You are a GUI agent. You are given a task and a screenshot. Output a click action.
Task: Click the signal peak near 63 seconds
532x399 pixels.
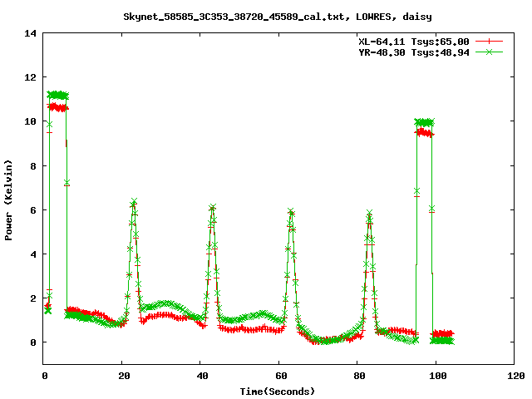(x=291, y=211)
